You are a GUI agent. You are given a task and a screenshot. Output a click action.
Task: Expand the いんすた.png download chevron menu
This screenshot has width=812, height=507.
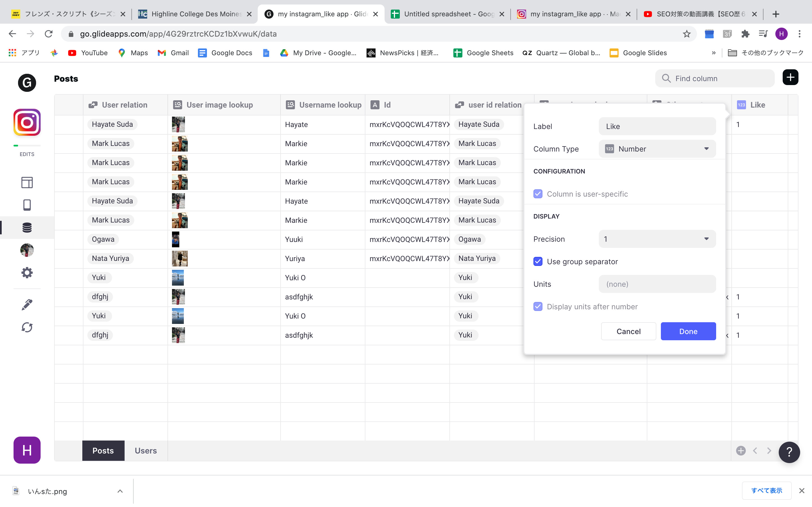[x=120, y=491]
